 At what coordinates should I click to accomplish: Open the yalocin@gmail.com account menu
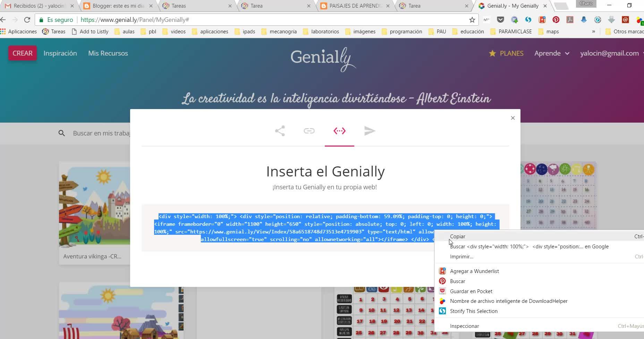(611, 53)
